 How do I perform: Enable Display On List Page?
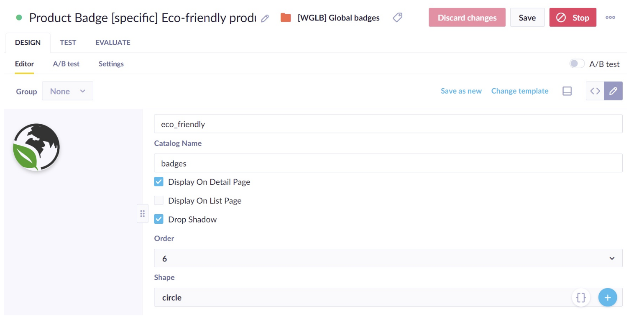(158, 200)
